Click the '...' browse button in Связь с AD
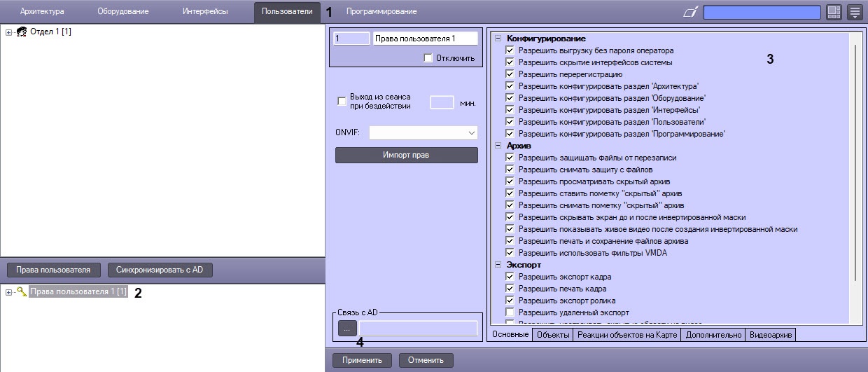The image size is (868, 372). pyautogui.click(x=346, y=328)
